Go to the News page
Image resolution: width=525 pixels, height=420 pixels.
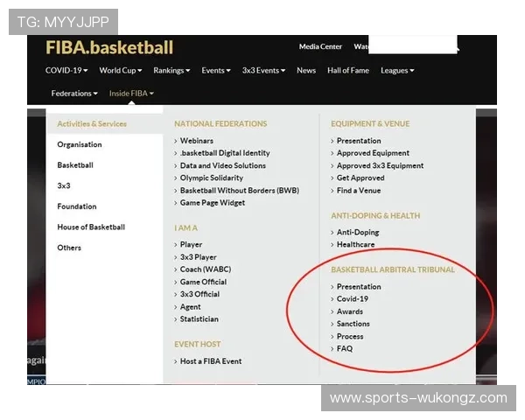(x=306, y=70)
